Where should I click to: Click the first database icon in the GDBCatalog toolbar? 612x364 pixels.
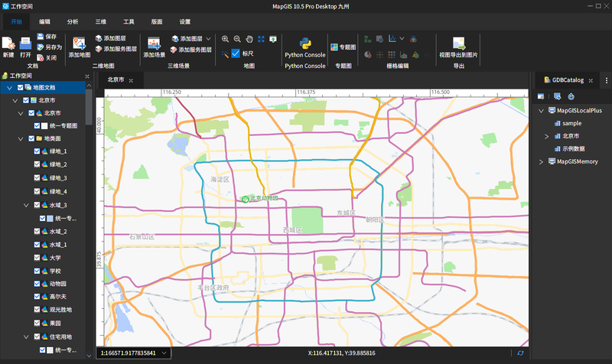[x=541, y=96]
